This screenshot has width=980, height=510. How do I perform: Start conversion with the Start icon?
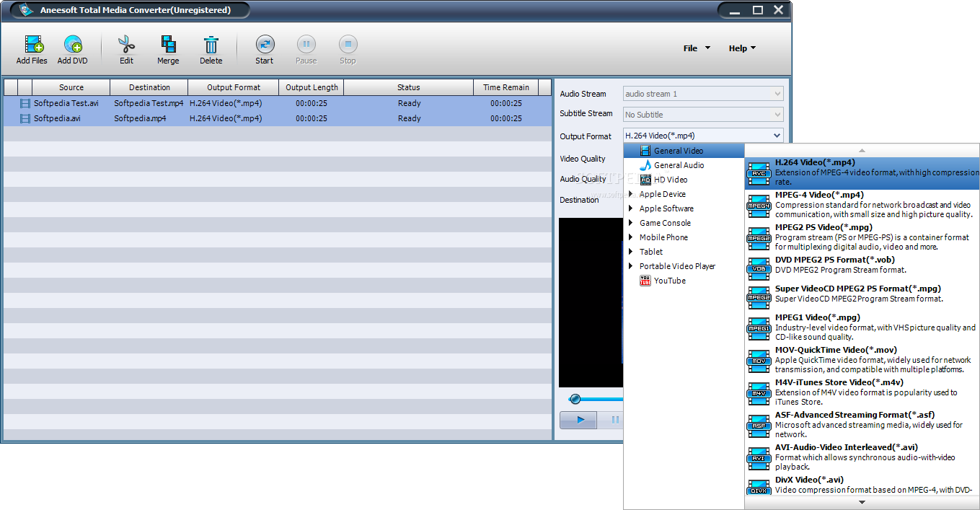pos(265,45)
